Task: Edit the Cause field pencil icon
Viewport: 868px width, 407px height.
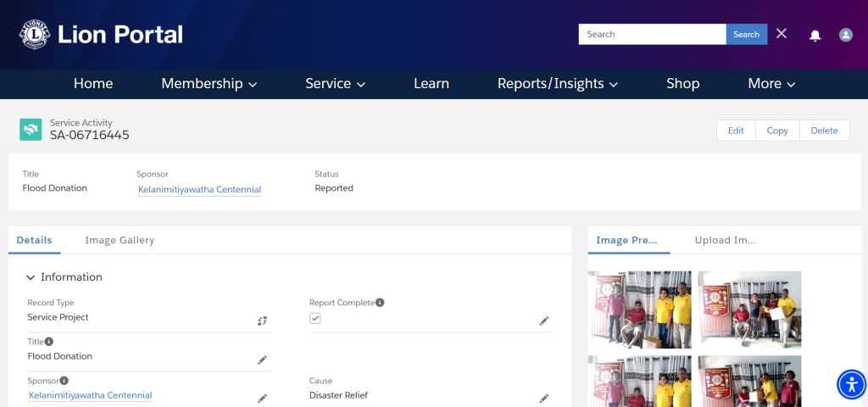Action: (544, 399)
